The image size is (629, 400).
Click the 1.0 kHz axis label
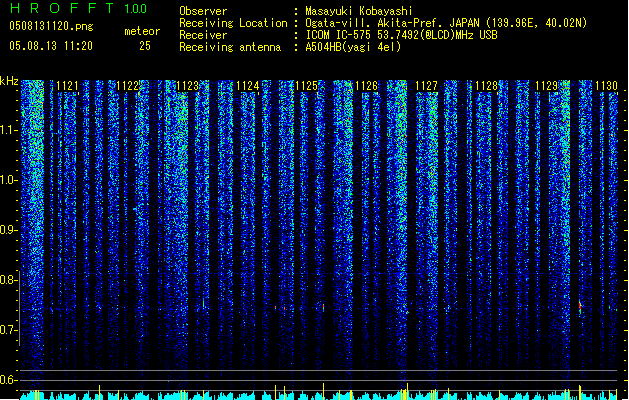coord(8,180)
